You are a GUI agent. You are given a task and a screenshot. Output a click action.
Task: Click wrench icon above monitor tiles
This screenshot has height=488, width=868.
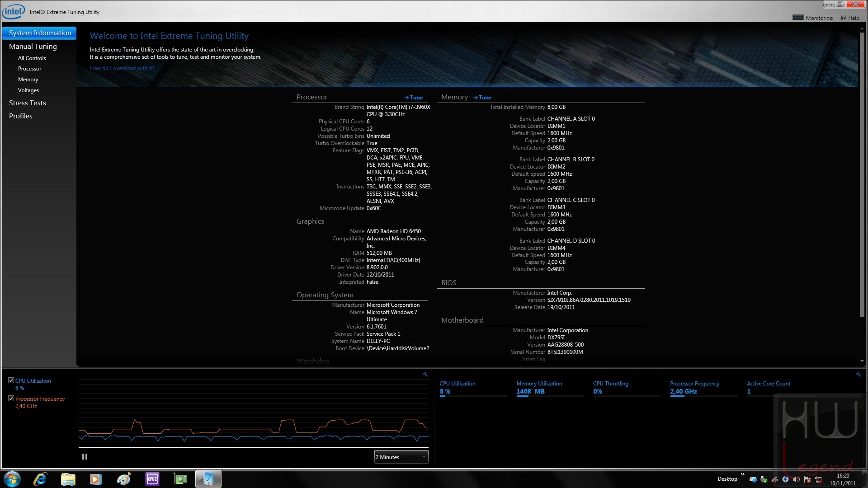tap(859, 374)
